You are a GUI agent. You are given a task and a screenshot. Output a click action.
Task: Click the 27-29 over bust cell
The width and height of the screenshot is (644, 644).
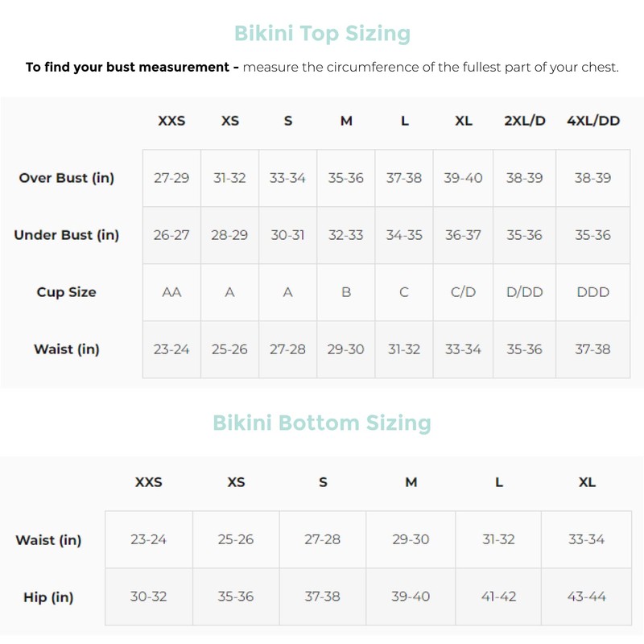tap(171, 178)
